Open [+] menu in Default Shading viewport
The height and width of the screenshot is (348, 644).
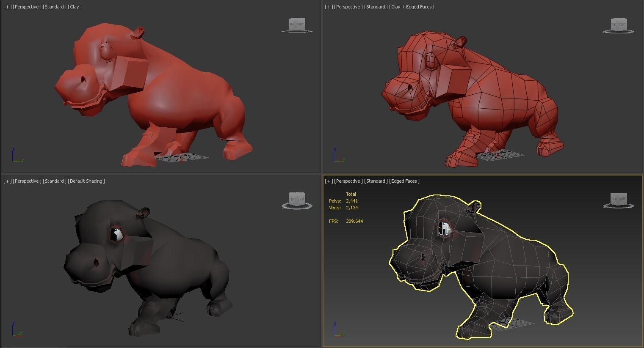pyautogui.click(x=8, y=181)
